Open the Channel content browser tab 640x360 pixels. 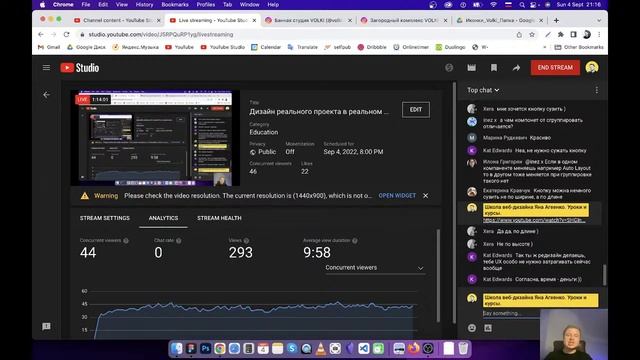click(x=117, y=20)
